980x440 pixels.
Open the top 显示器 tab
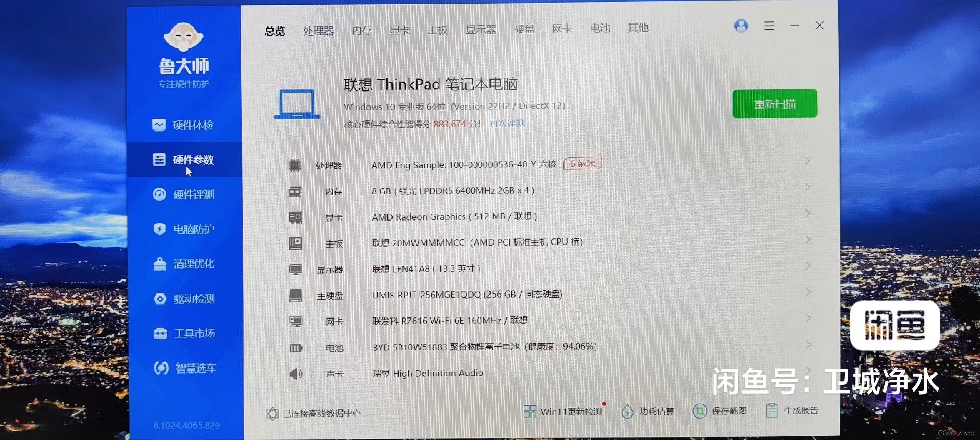[x=481, y=29]
